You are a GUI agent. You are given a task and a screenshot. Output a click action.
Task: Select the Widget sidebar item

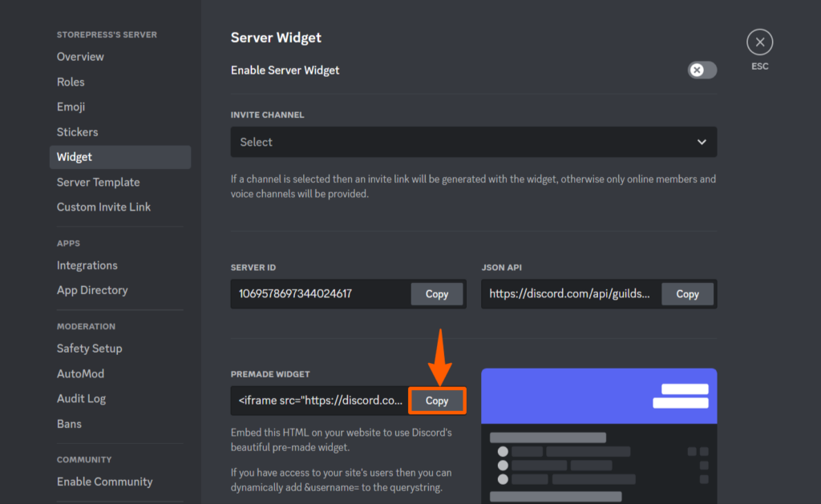click(120, 157)
